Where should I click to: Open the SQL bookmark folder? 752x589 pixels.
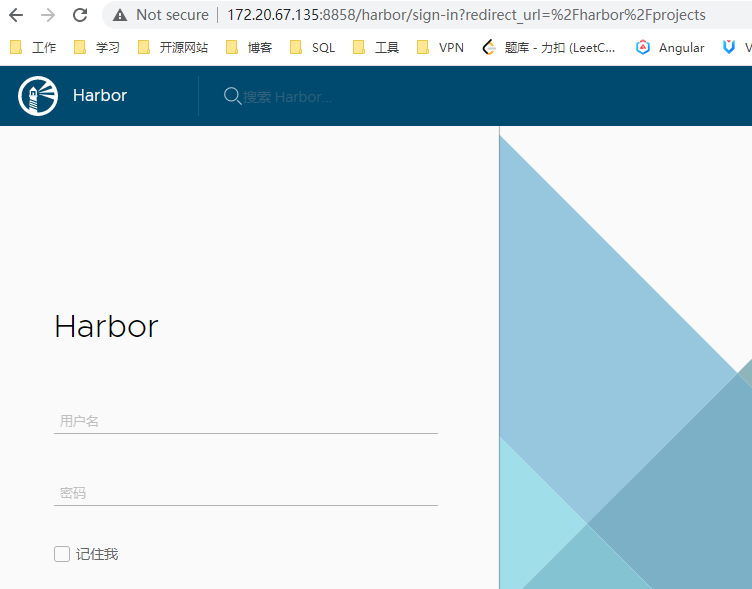click(x=313, y=47)
